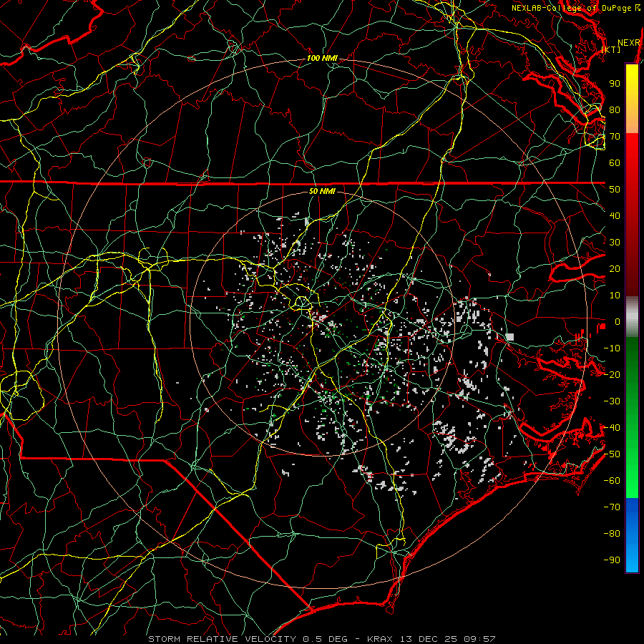The image size is (644, 644).
Task: Click the -90 kt label on velocity scale
Action: point(612,560)
